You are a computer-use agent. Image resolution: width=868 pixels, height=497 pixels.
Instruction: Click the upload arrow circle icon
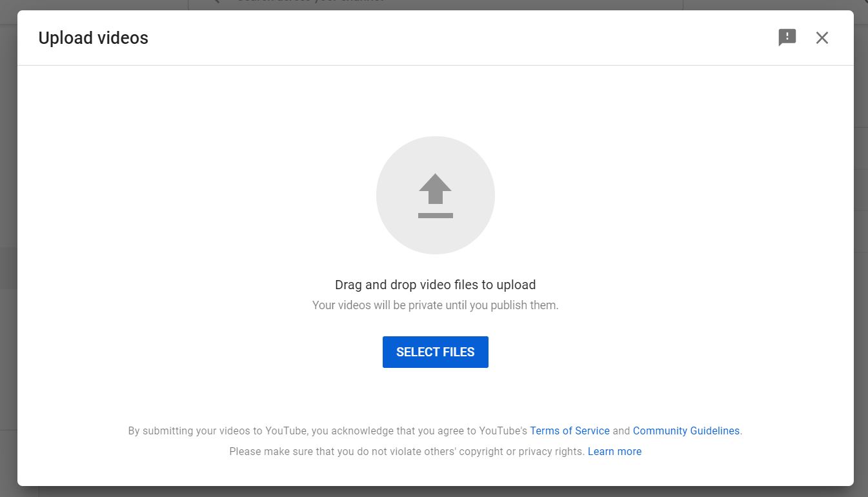click(x=436, y=196)
